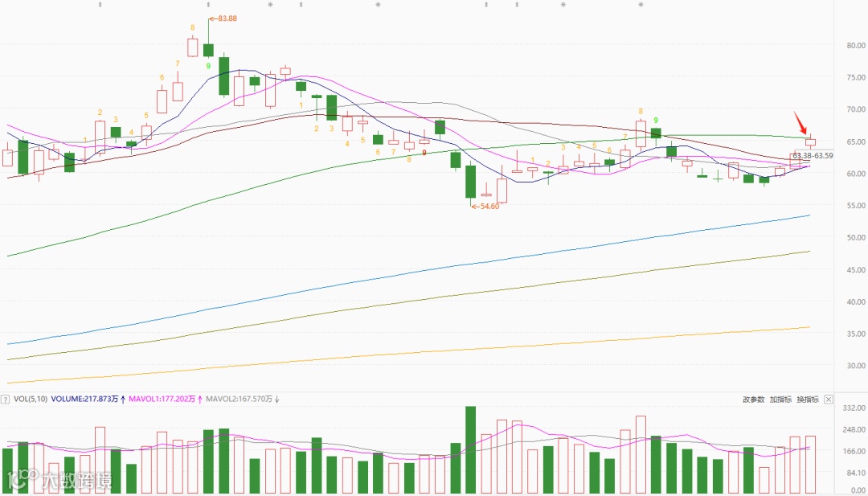This screenshot has height=496, width=868.
Task: Select the green candle bottoming at 54.60
Action: coord(470,182)
